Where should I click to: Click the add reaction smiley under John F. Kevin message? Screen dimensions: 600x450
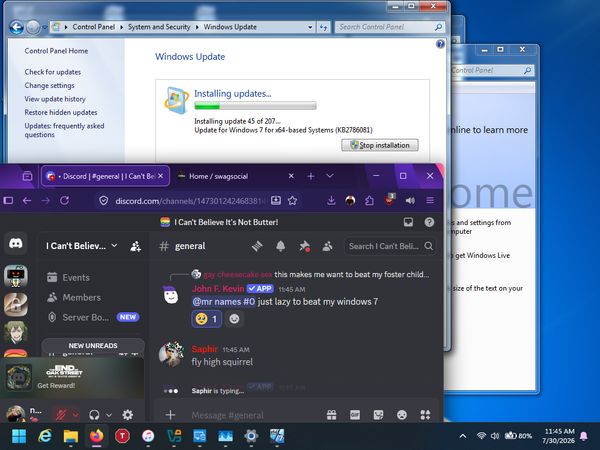point(234,319)
